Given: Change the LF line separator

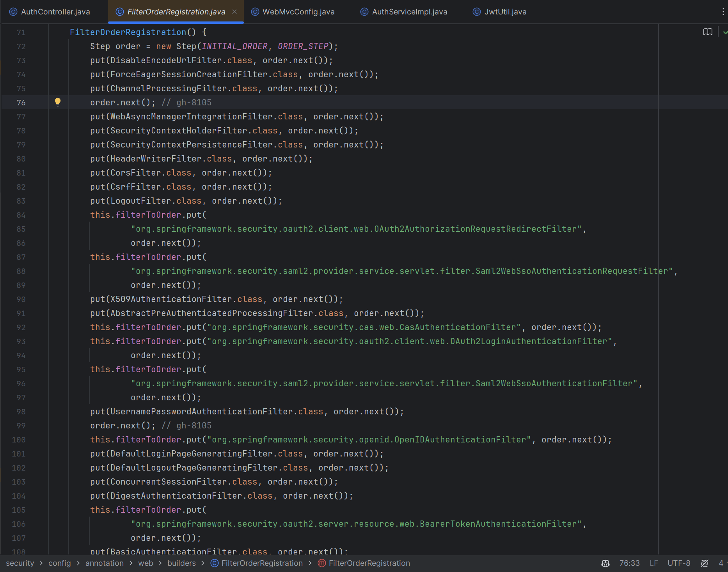Looking at the screenshot, I should click(654, 563).
